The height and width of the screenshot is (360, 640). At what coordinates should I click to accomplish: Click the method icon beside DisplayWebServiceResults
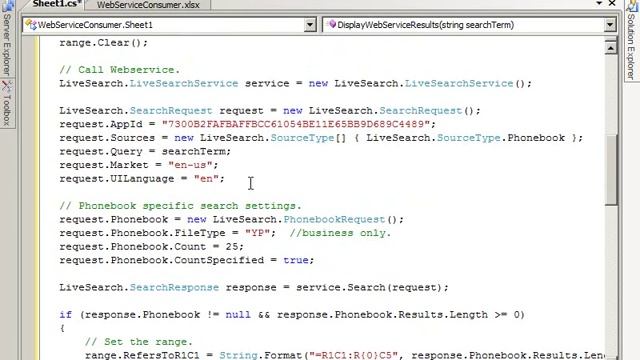(x=332, y=24)
